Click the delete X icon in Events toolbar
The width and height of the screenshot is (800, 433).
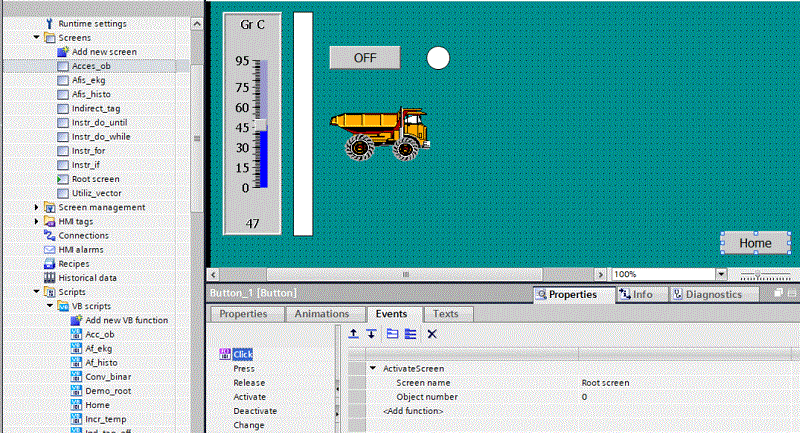click(x=432, y=334)
